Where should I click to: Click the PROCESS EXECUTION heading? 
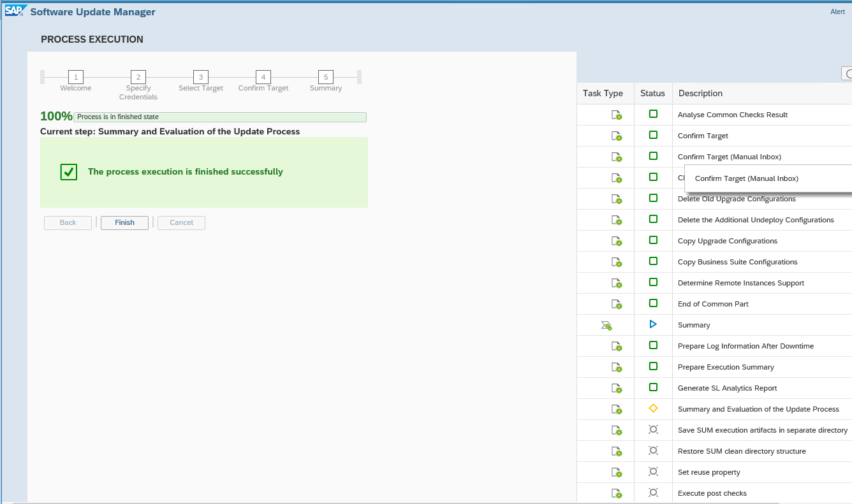(x=92, y=40)
